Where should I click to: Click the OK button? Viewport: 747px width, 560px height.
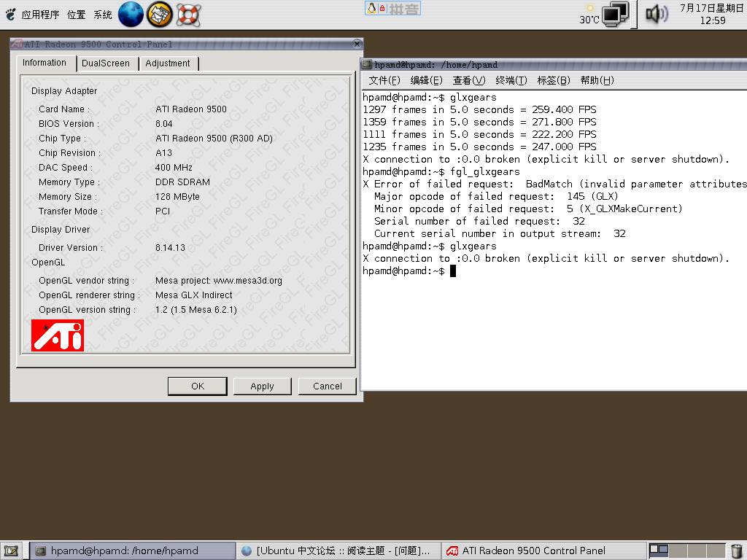click(198, 386)
